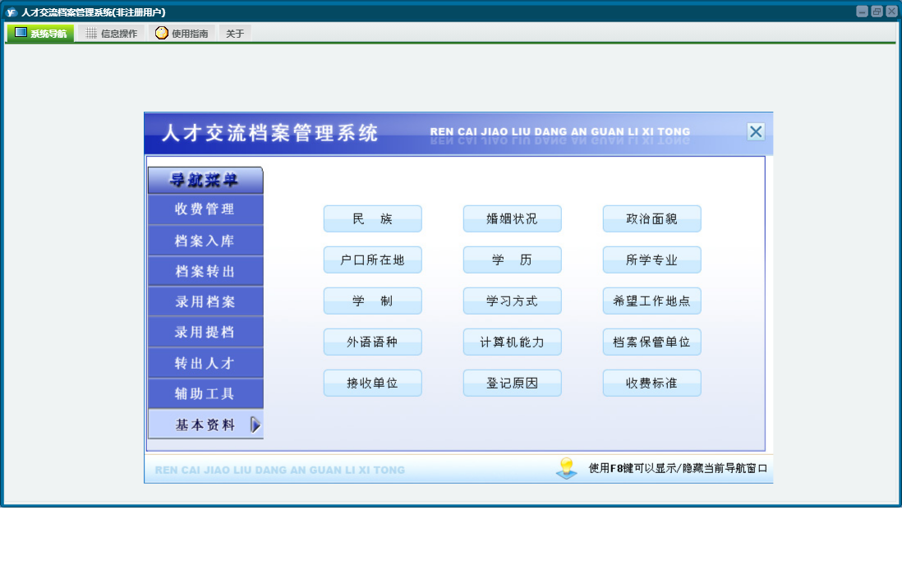Viewport: 902px width, 588px height.
Task: Select 录用提档 in navigation menu
Action: 205,332
